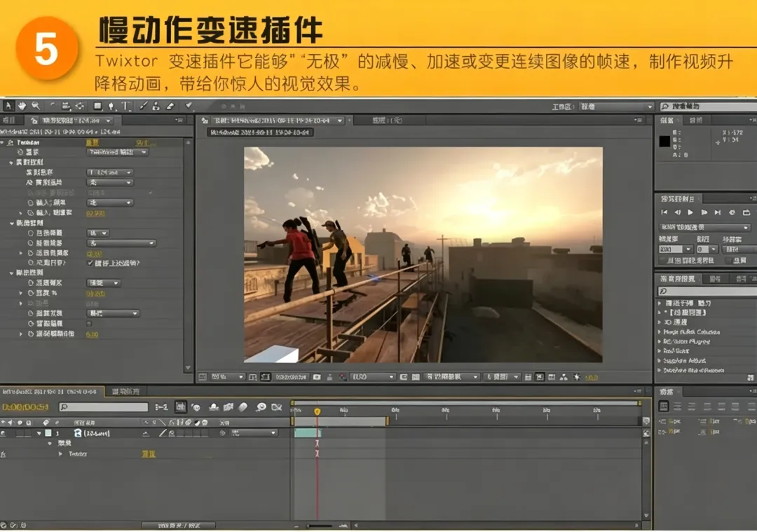
Task: Select the active composition timeline tab
Action: pyautogui.click(x=51, y=392)
